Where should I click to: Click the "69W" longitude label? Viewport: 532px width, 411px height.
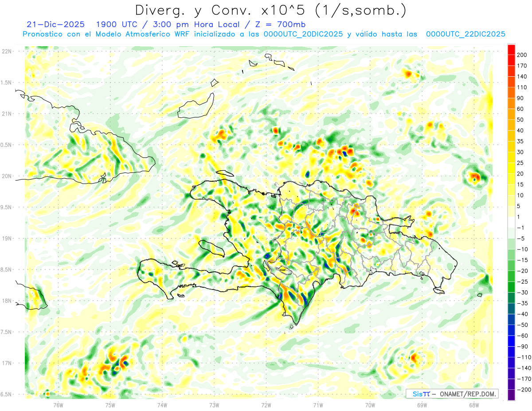point(422,405)
